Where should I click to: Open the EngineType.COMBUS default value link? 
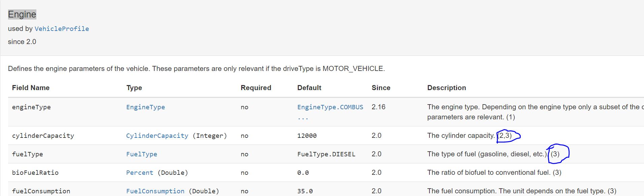pos(330,107)
